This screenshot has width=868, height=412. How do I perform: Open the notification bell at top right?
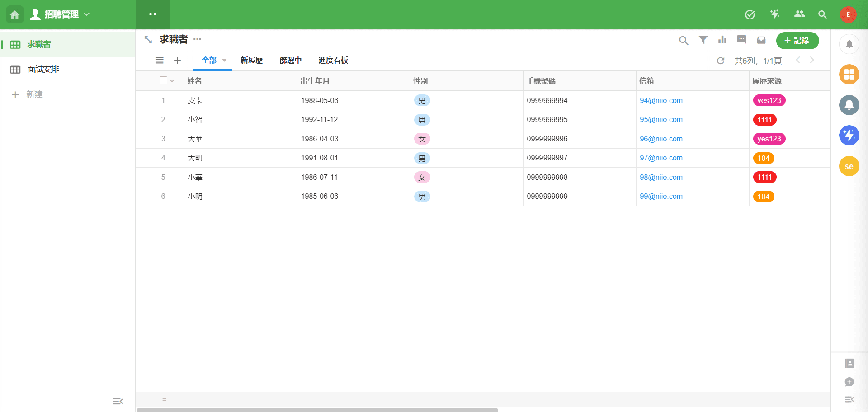pyautogui.click(x=849, y=44)
